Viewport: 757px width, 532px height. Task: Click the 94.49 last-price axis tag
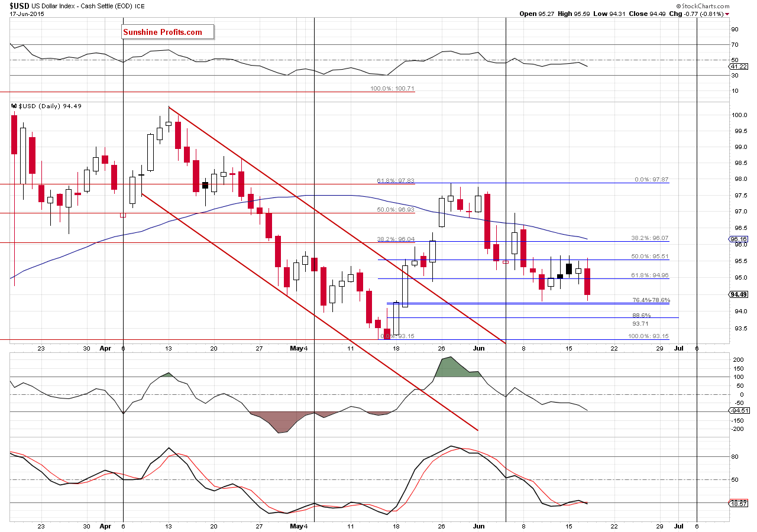[x=739, y=294]
